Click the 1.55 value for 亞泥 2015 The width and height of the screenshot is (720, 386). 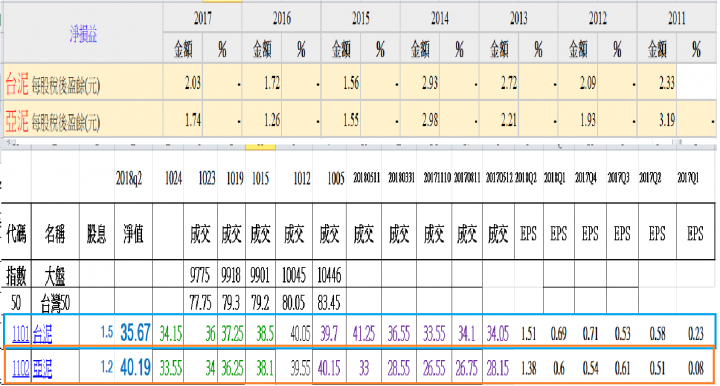point(351,120)
